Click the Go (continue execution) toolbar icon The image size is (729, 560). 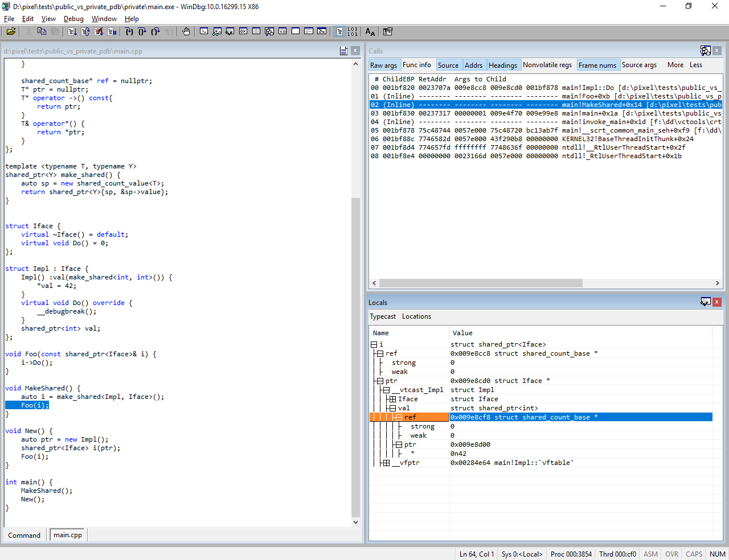(x=72, y=32)
